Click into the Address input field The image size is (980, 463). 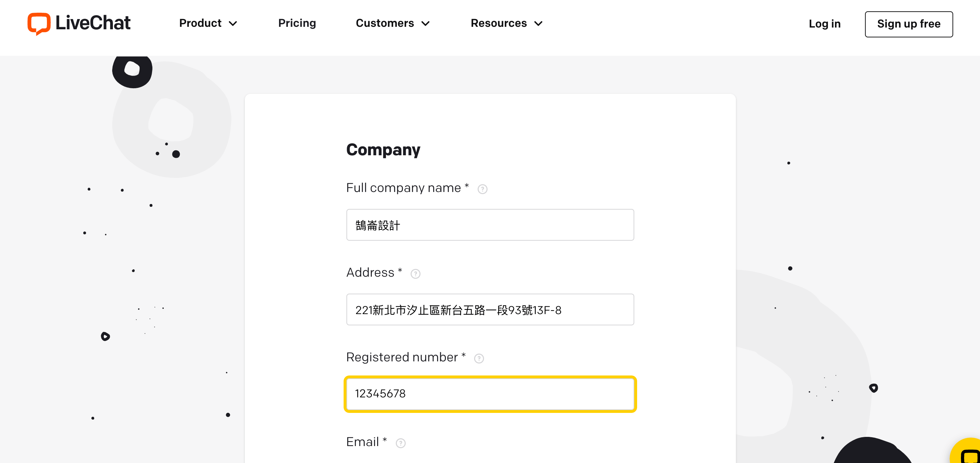click(490, 310)
